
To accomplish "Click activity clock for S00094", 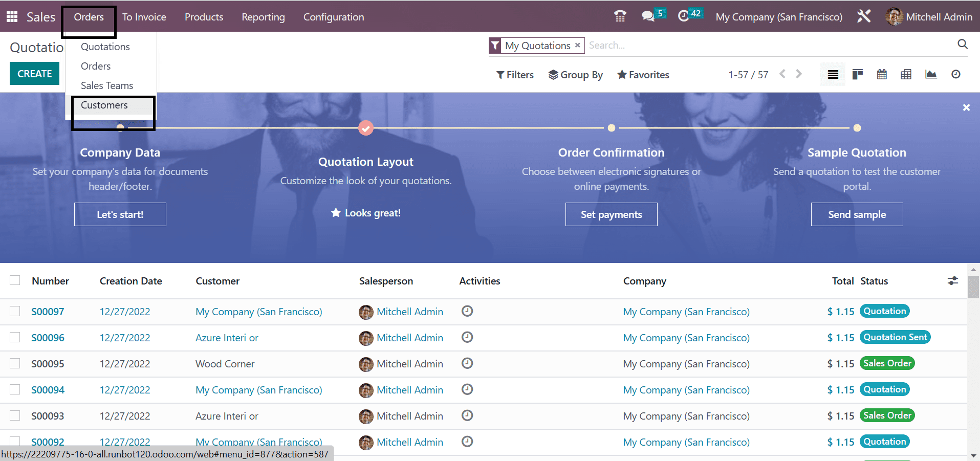I will pyautogui.click(x=467, y=389).
